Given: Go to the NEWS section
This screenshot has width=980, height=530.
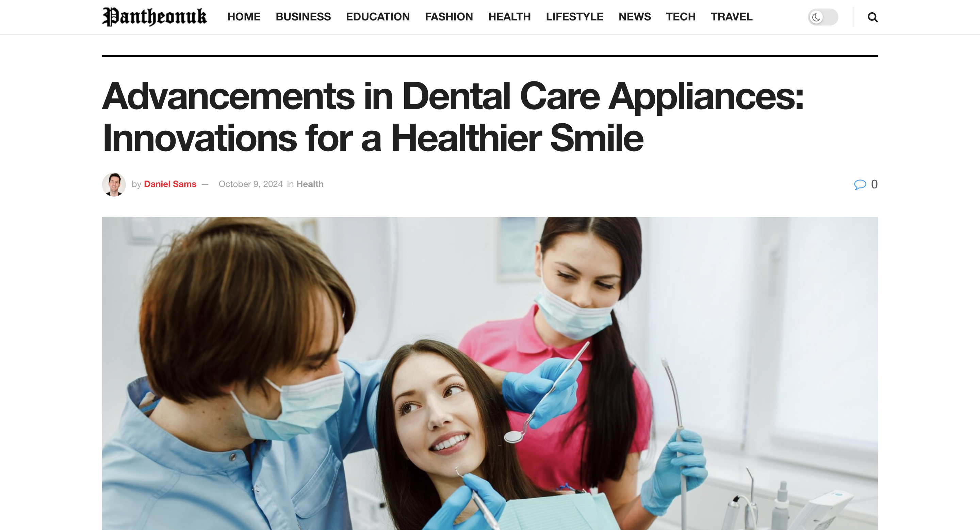Looking at the screenshot, I should (635, 17).
